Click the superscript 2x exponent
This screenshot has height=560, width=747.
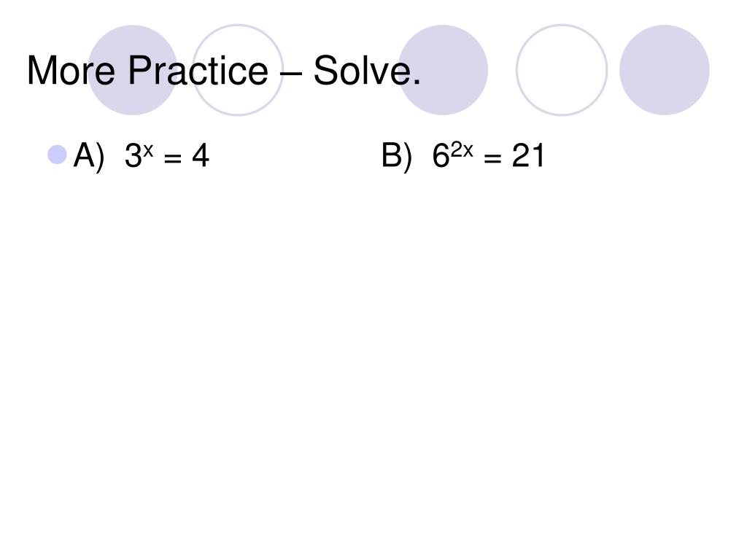462,150
